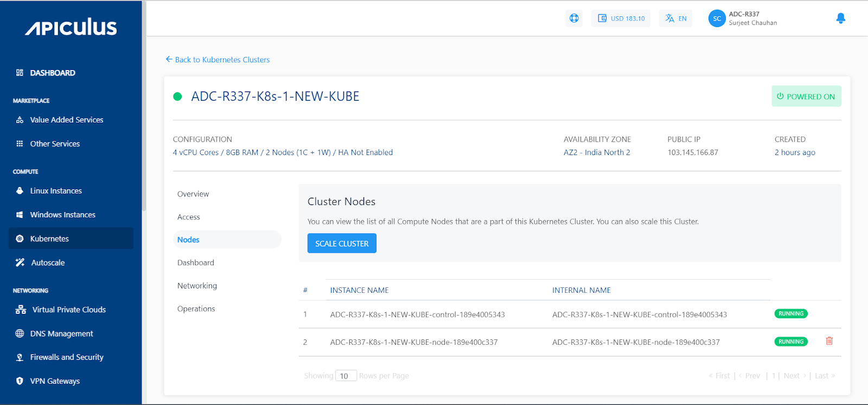The width and height of the screenshot is (868, 405).
Task: Click the Apiculus logo
Action: coord(71,27)
